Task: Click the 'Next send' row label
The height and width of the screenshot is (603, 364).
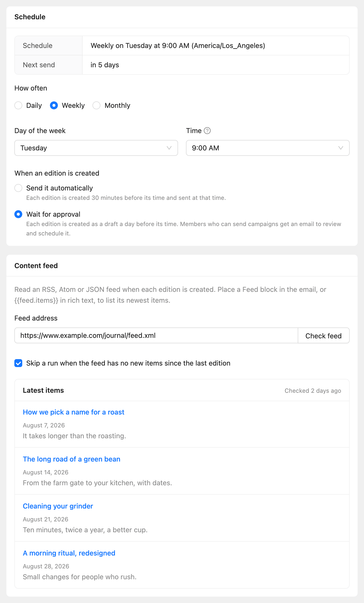Action: [x=39, y=65]
